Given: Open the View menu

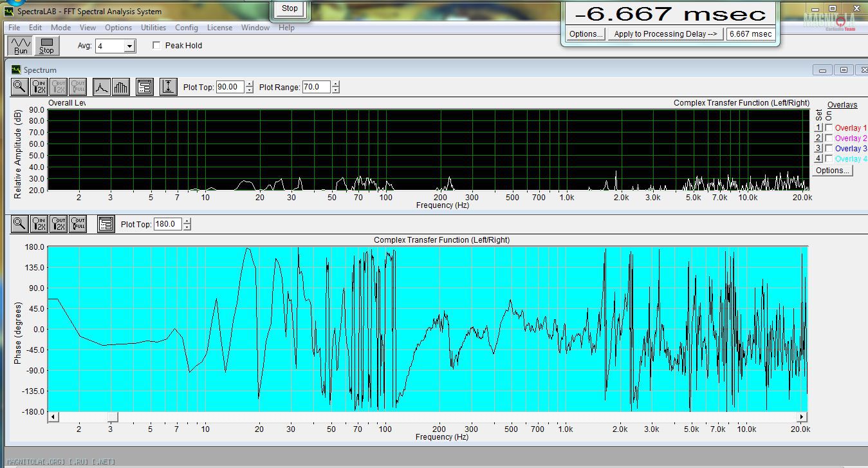Looking at the screenshot, I should (x=88, y=28).
